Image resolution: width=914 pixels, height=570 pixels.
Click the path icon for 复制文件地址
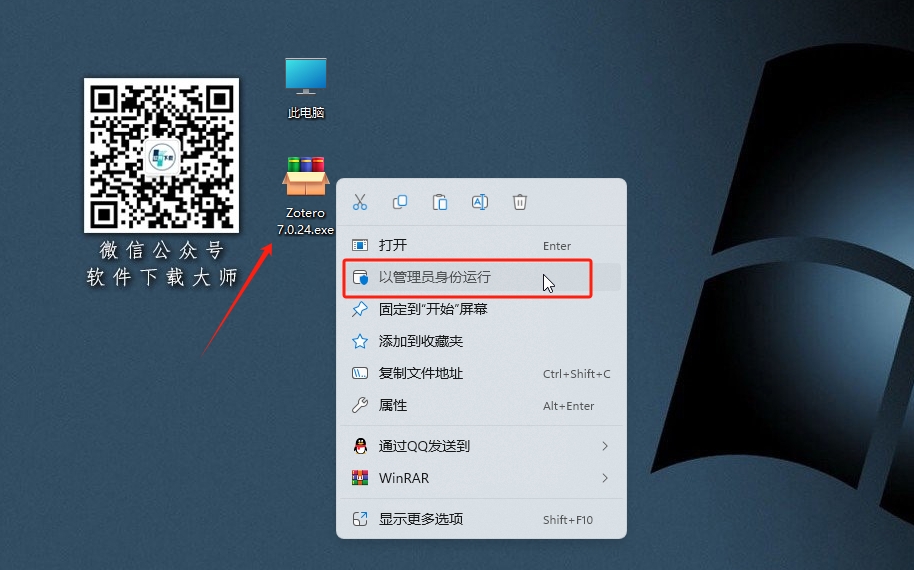click(x=360, y=373)
